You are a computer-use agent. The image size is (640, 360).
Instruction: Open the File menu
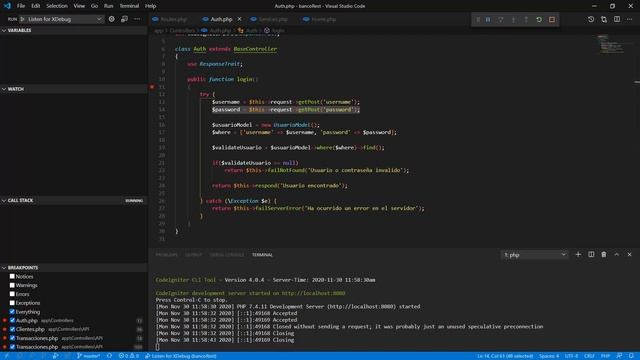21,6
